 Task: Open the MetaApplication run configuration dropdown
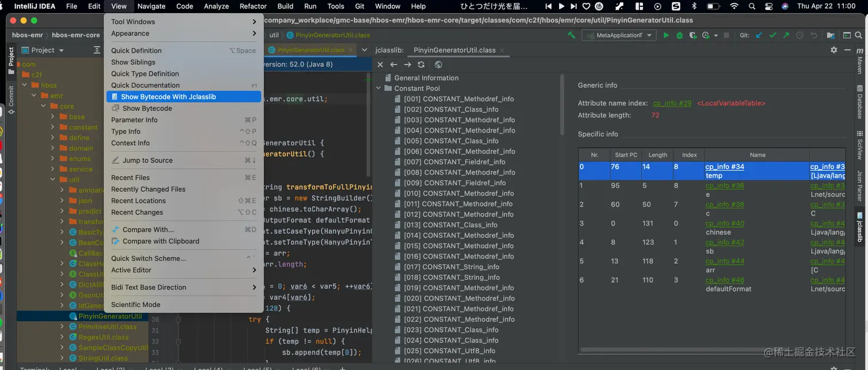click(618, 35)
